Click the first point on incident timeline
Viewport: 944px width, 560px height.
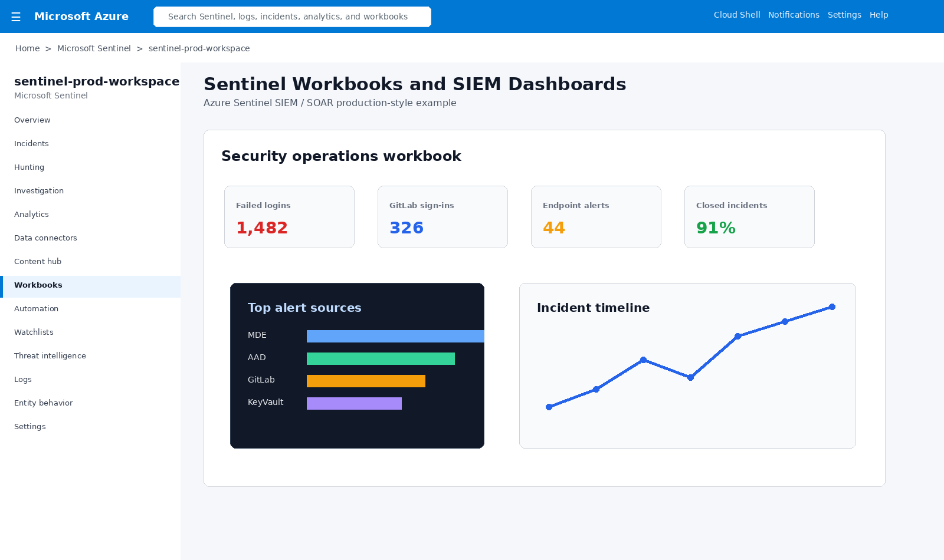coord(549,407)
